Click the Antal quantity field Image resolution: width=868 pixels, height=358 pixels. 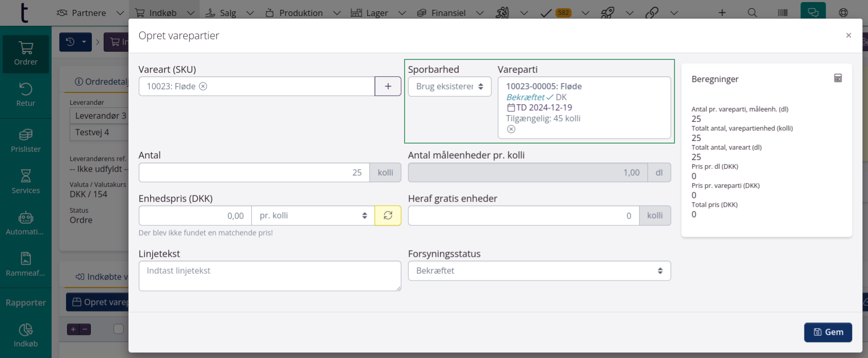click(x=254, y=173)
